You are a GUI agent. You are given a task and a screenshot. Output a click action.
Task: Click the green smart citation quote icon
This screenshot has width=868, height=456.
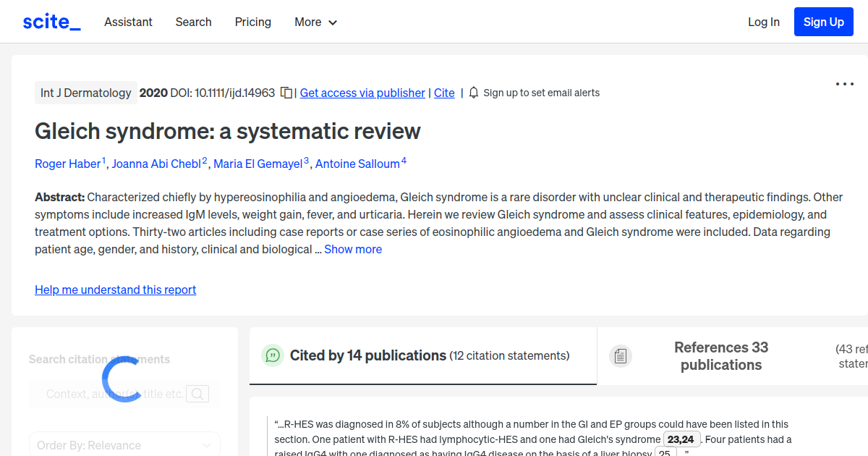tap(272, 355)
